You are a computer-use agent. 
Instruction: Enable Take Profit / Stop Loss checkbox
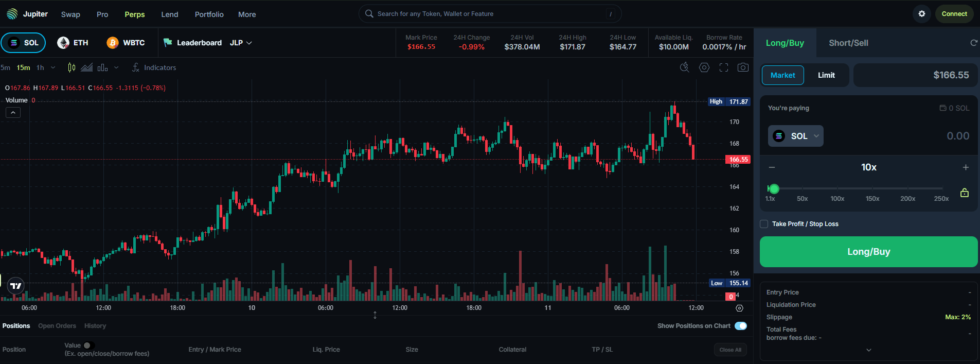pos(764,224)
